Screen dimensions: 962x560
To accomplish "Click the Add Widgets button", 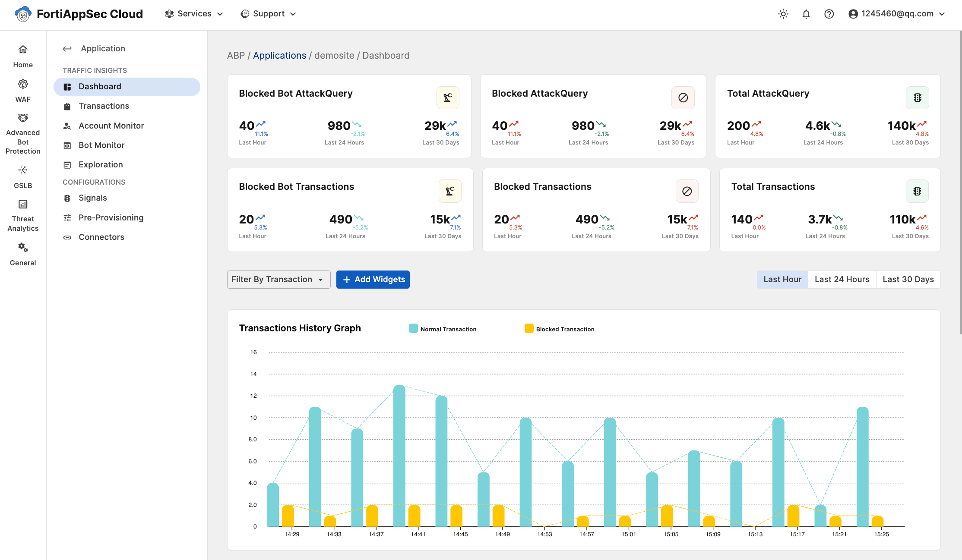I will pyautogui.click(x=373, y=280).
